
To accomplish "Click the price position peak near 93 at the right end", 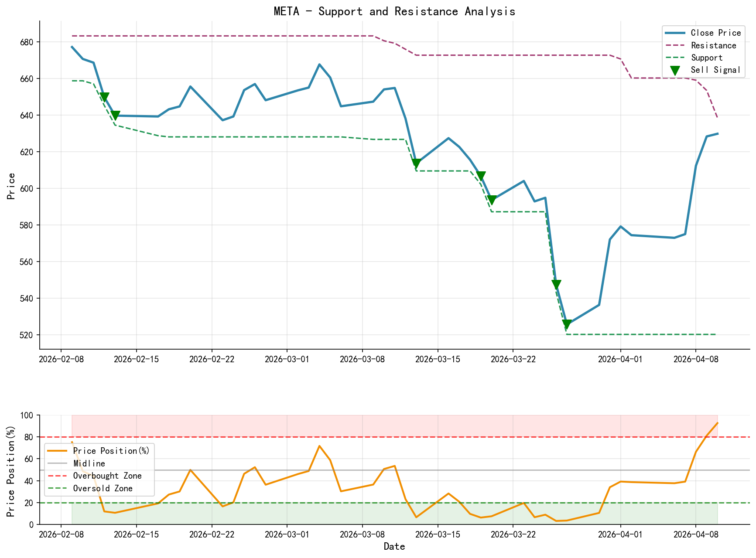I will click(717, 423).
